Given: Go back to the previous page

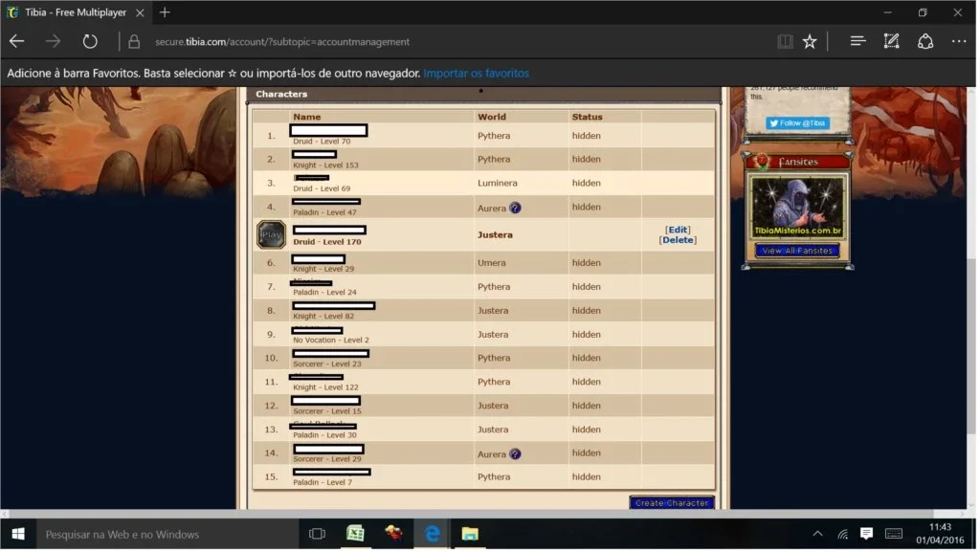Looking at the screenshot, I should click(x=17, y=42).
